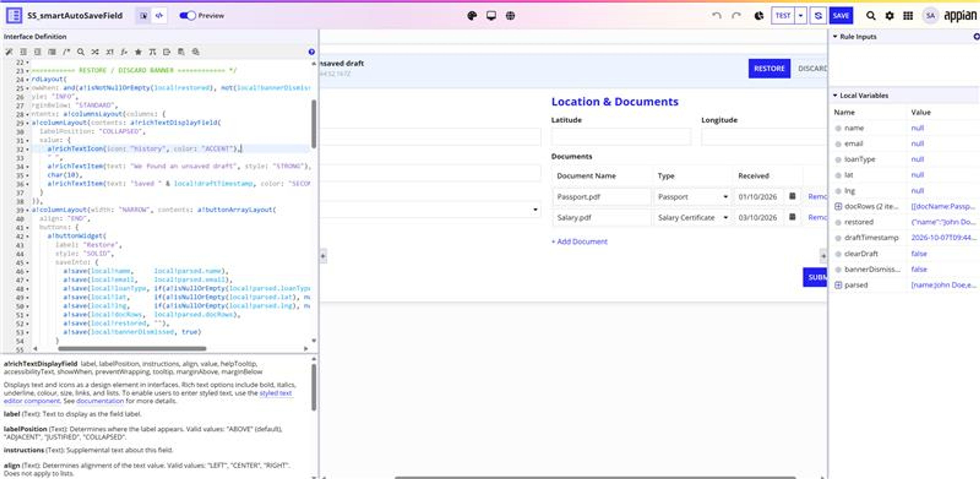This screenshot has width=980, height=479.
Task: Click the + Add Document link
Action: coord(579,242)
